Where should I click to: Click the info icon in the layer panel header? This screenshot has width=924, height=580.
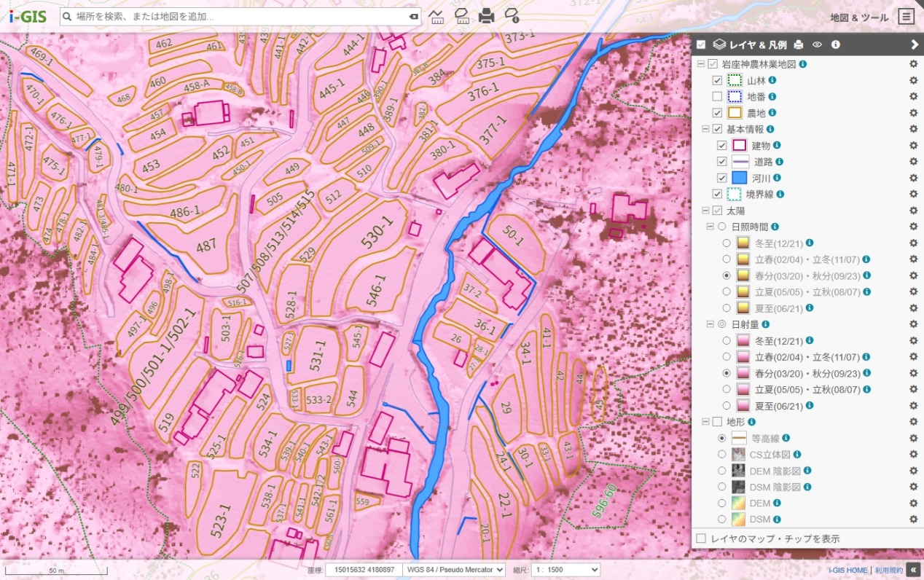pos(836,44)
